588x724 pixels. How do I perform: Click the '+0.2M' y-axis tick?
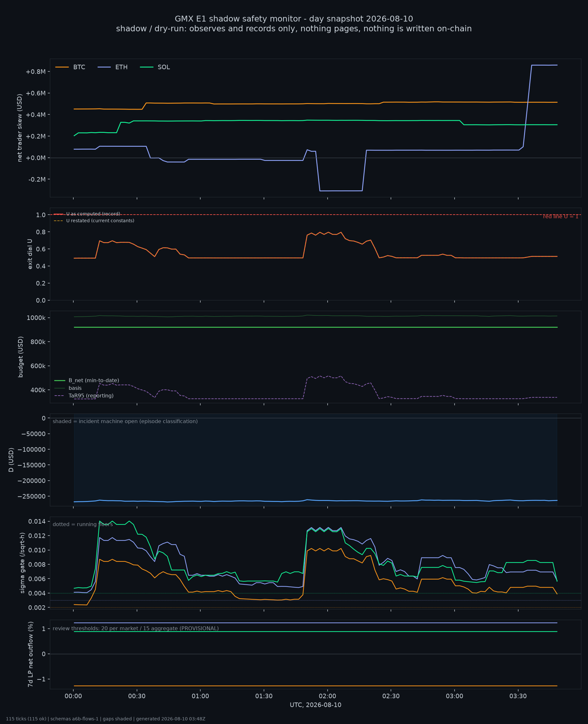point(36,136)
